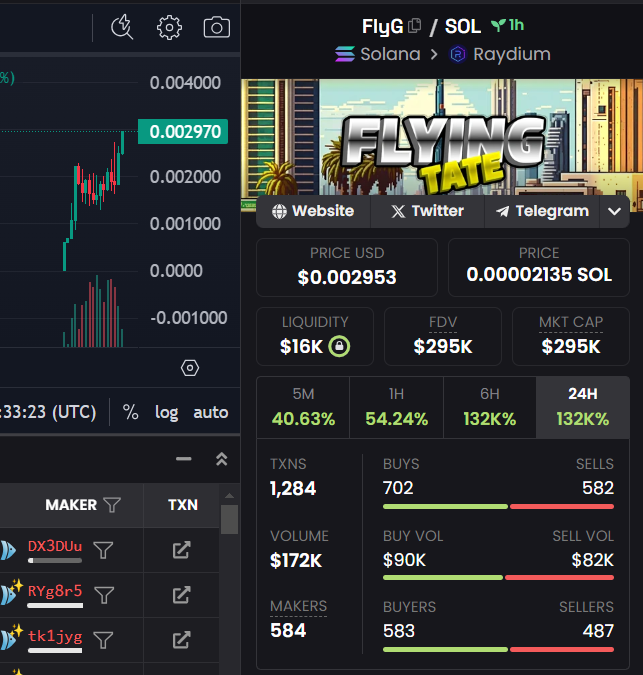Click the buyers versus sellers ratio bar
643x675 pixels.
[498, 650]
